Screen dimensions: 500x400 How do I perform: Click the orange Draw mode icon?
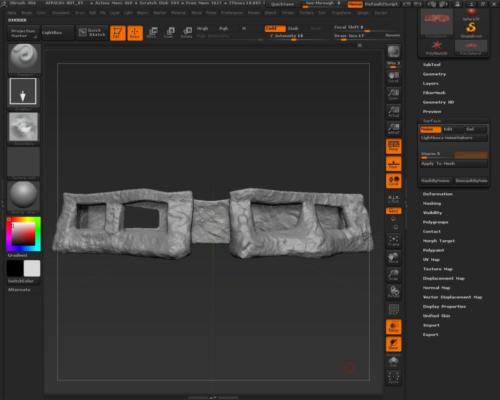[x=135, y=33]
